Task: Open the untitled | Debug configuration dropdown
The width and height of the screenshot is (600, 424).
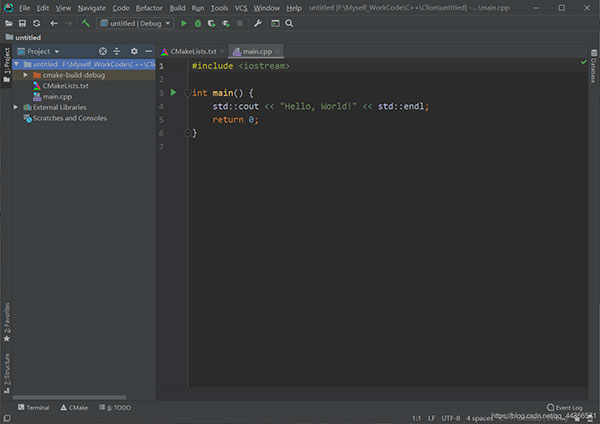Action: coord(136,22)
